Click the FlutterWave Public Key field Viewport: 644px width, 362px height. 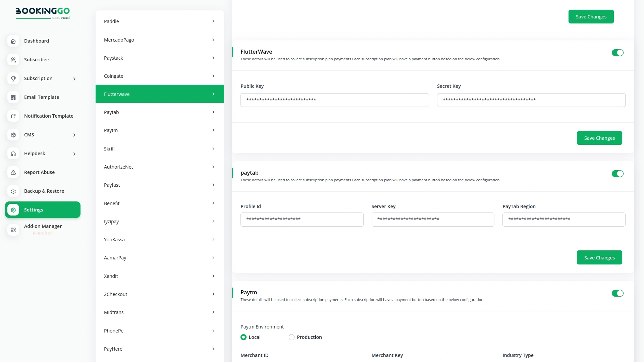(334, 100)
